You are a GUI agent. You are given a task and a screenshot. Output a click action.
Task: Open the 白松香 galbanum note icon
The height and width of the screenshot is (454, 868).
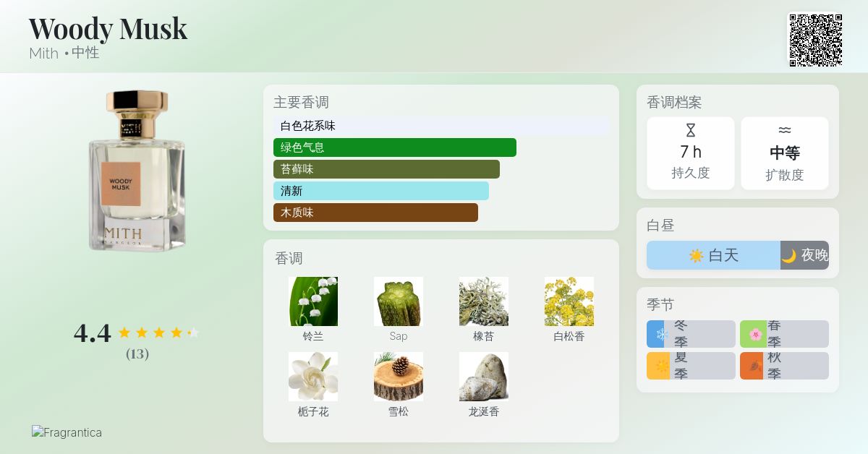pos(569,301)
